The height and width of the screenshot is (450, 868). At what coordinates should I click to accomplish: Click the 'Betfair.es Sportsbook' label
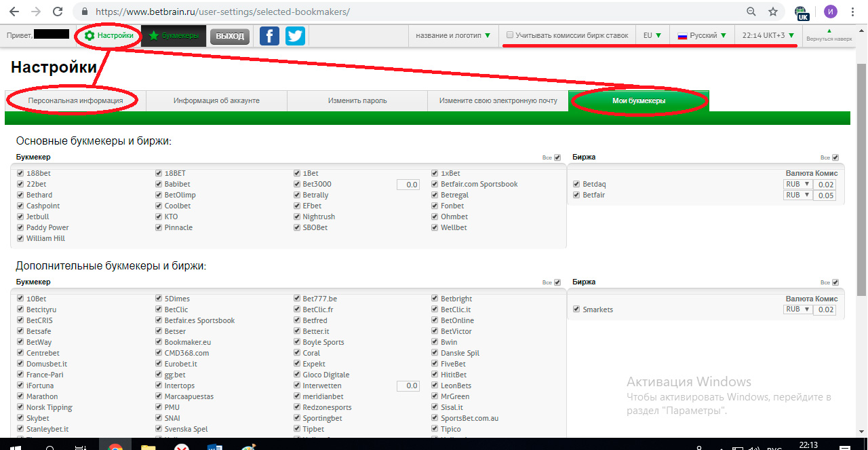(x=199, y=320)
